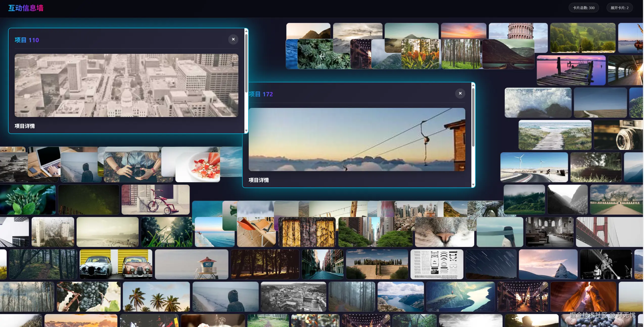Click the sepia city image in 项目 110
Viewport: 644px width, 327px height.
tap(126, 85)
